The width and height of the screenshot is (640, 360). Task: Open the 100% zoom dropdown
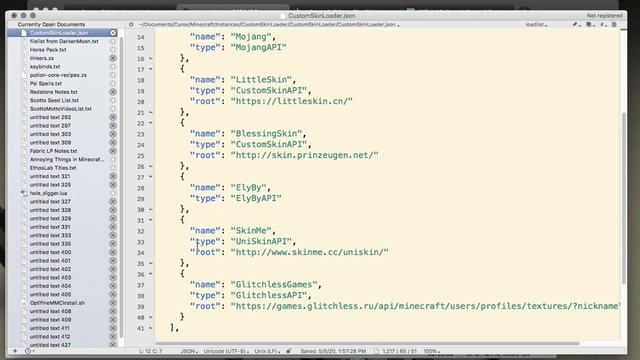(x=432, y=351)
